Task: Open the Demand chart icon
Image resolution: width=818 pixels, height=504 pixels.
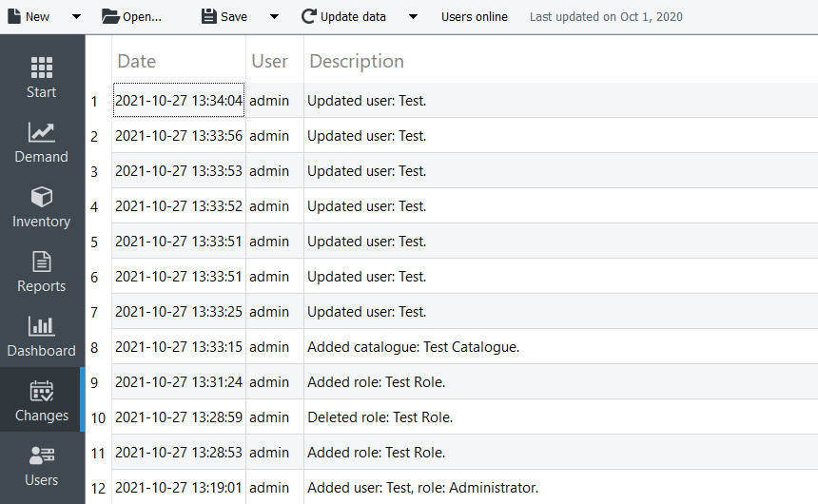Action: [41, 132]
